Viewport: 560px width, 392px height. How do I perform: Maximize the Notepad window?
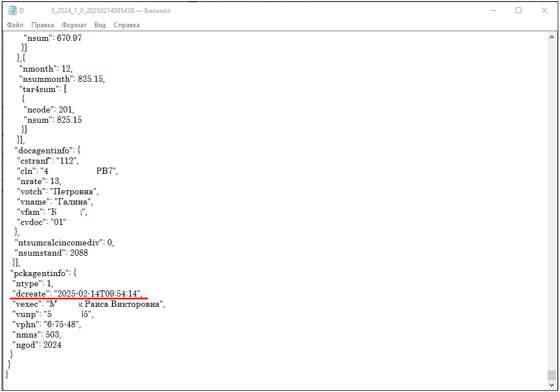518,11
